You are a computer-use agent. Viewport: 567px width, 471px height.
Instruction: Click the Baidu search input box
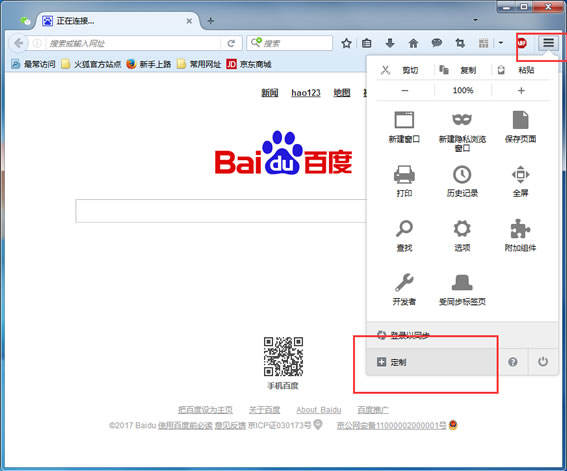click(x=221, y=211)
